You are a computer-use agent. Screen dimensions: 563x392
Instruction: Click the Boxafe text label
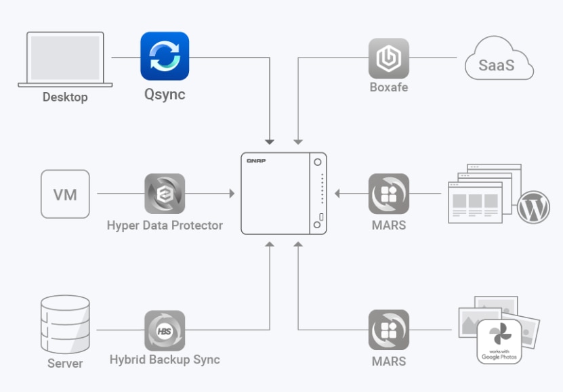pyautogui.click(x=389, y=87)
